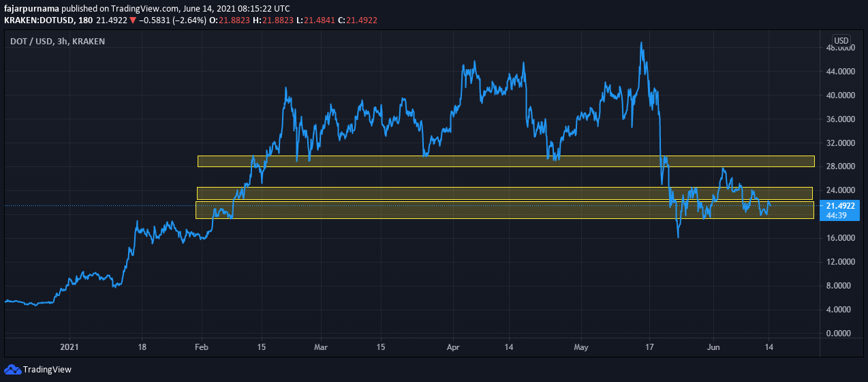Select the bottom yellow zone rectangle near 19–22
868x382 pixels.
(x=505, y=210)
